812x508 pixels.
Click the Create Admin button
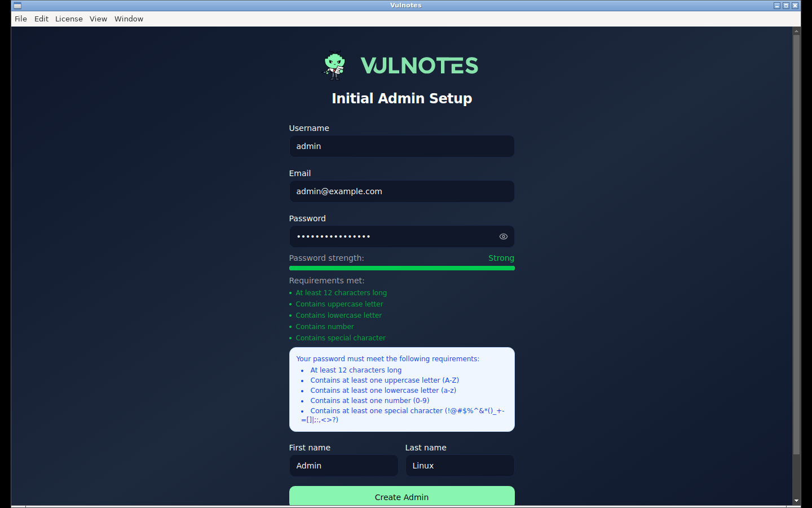402,496
